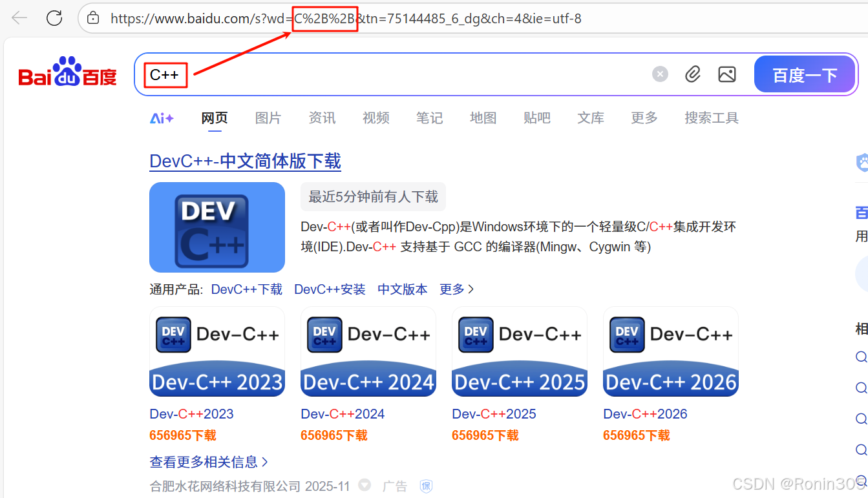
Task: Open 搜索工具 filter options
Action: point(712,118)
